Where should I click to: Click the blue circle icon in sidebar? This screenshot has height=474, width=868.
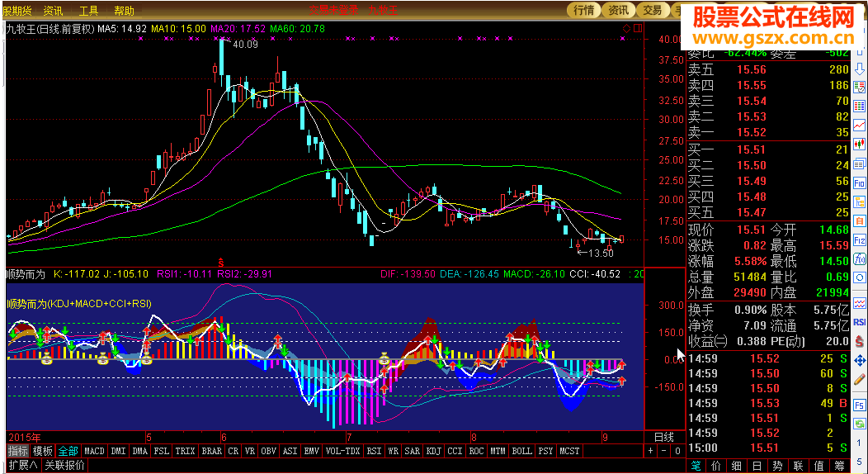tap(860, 277)
